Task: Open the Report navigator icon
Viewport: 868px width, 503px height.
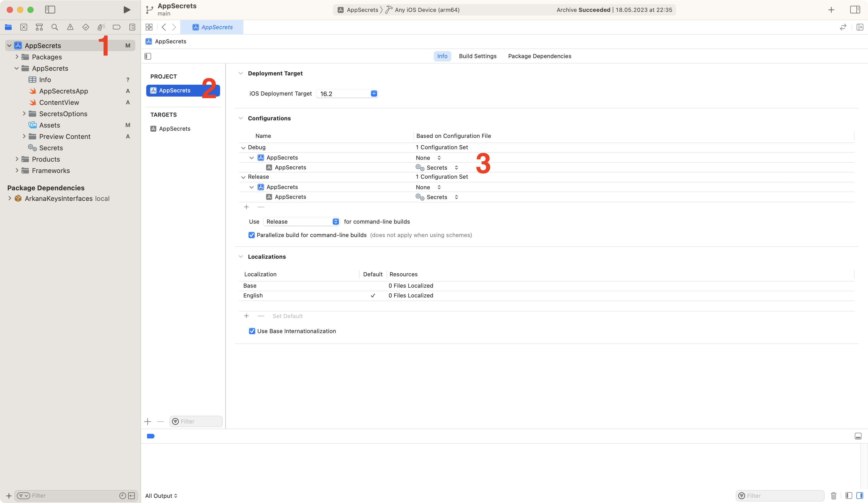Action: (x=132, y=27)
